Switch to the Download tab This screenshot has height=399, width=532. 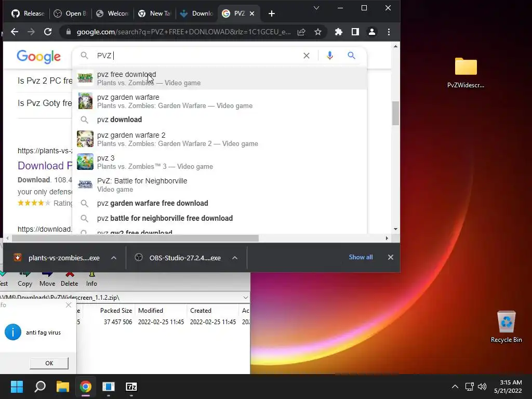[196, 14]
